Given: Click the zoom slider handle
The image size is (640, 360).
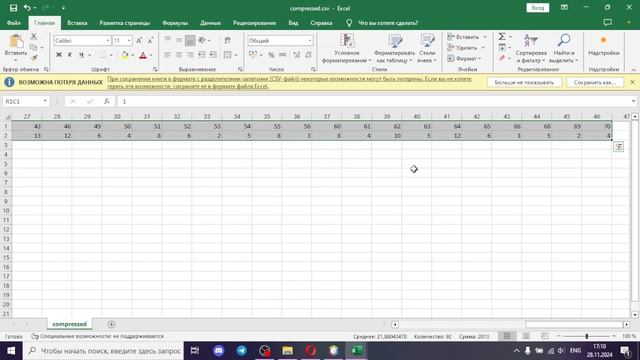Looking at the screenshot, I should [x=587, y=336].
